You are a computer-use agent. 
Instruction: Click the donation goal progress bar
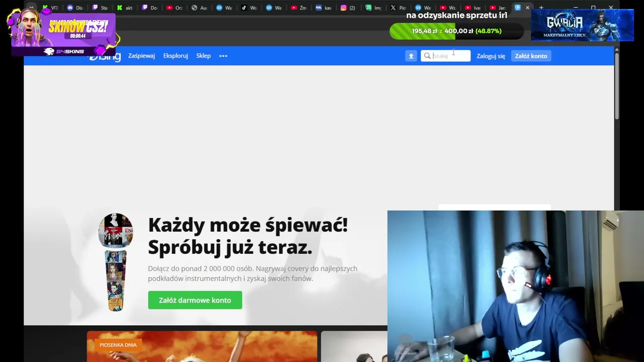point(456,31)
